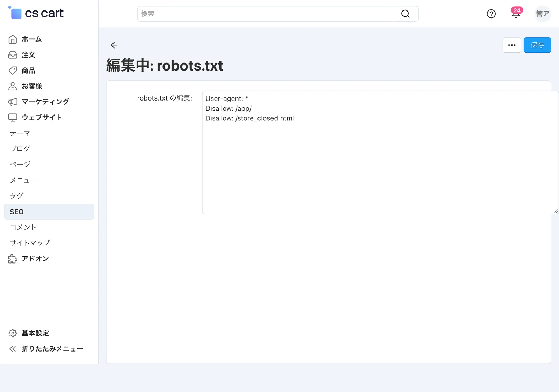Open ホーム in the sidebar
The width and height of the screenshot is (559, 392).
(x=31, y=39)
